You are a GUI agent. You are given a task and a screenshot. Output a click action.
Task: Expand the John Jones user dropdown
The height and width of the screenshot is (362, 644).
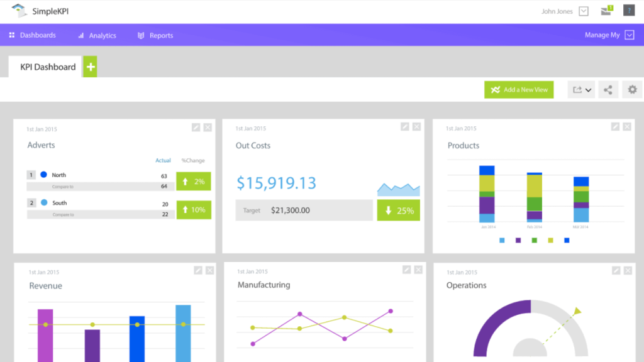tap(583, 11)
